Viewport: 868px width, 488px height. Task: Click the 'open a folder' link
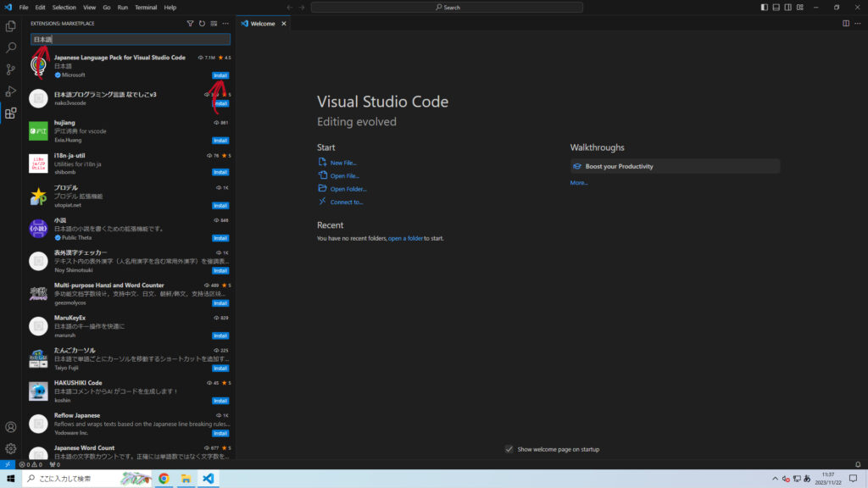pos(405,238)
